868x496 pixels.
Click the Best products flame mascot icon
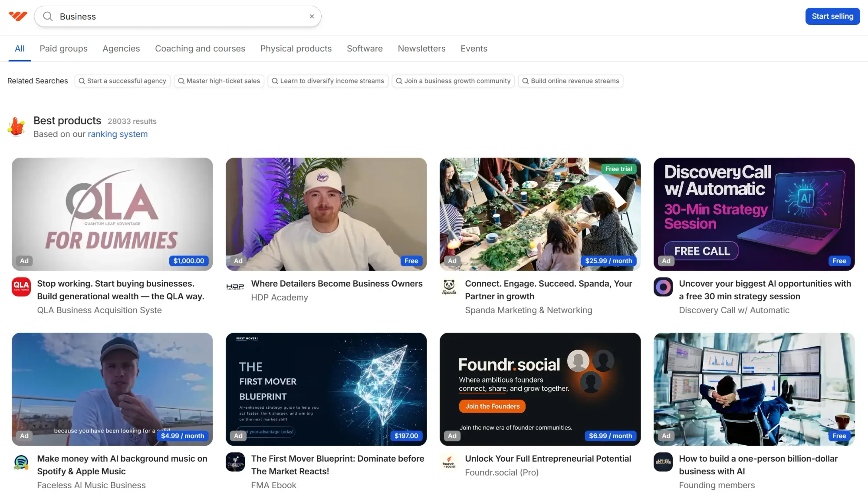click(16, 127)
